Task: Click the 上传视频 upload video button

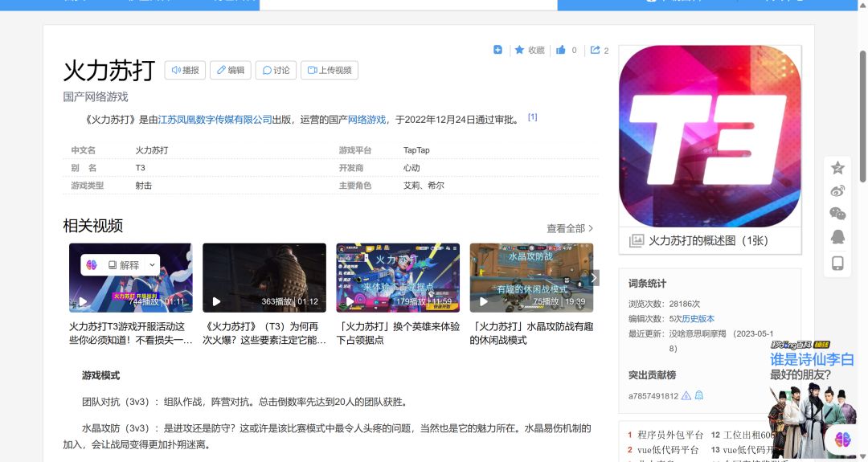Action: click(x=330, y=70)
